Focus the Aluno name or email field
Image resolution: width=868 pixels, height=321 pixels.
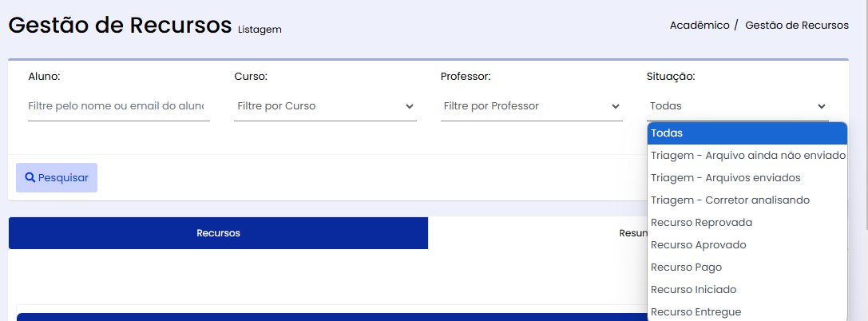[118, 105]
